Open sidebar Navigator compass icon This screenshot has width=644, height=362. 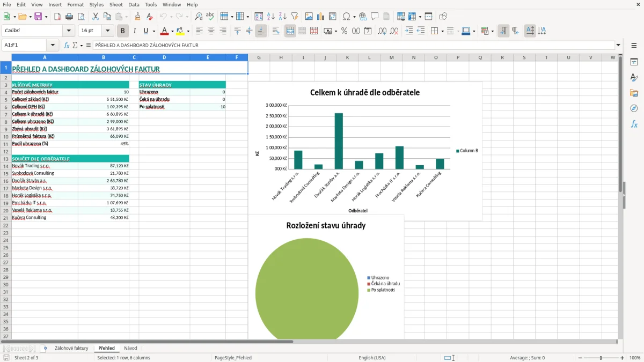tap(634, 109)
